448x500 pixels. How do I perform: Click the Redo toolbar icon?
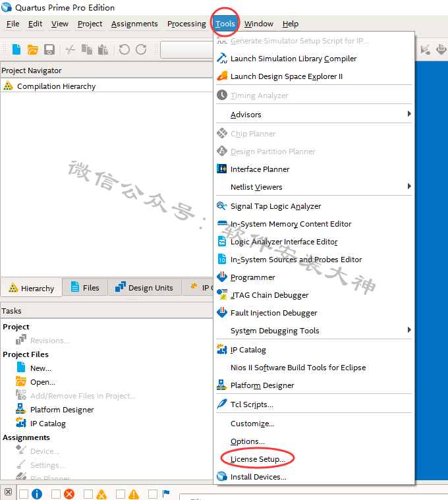click(x=141, y=49)
